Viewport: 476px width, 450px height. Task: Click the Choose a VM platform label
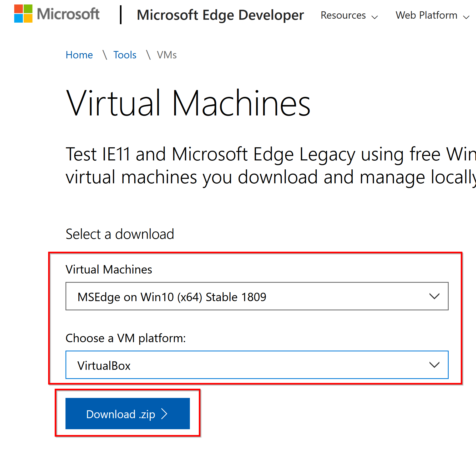tap(126, 338)
